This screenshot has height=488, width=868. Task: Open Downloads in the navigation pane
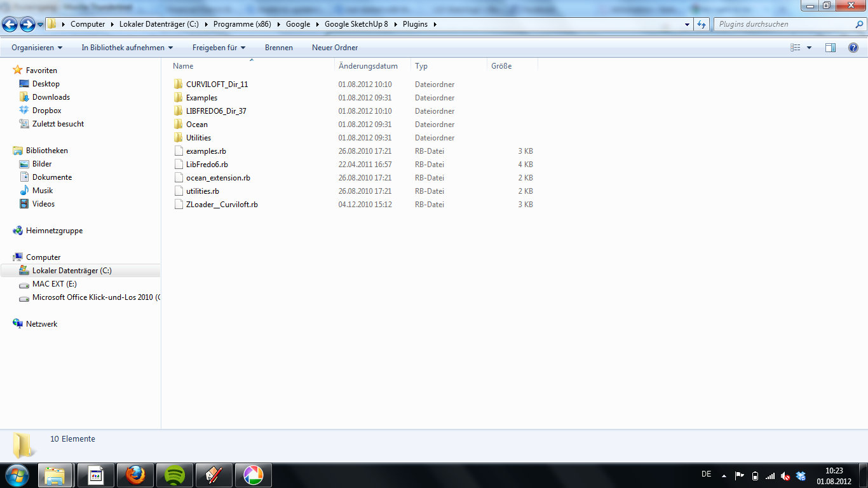(x=51, y=97)
